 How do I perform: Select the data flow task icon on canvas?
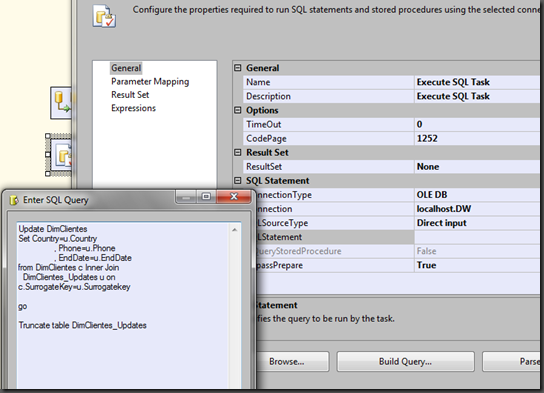(x=62, y=103)
